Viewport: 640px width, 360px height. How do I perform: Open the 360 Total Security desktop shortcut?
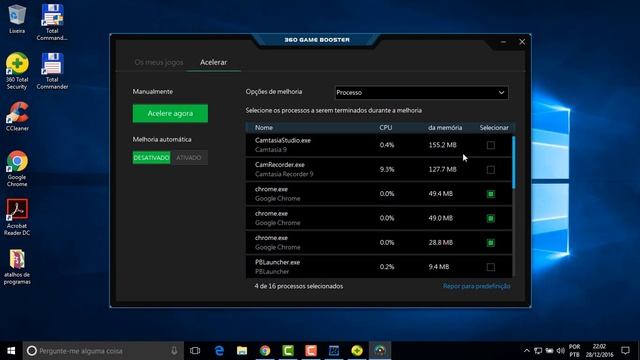point(17,71)
